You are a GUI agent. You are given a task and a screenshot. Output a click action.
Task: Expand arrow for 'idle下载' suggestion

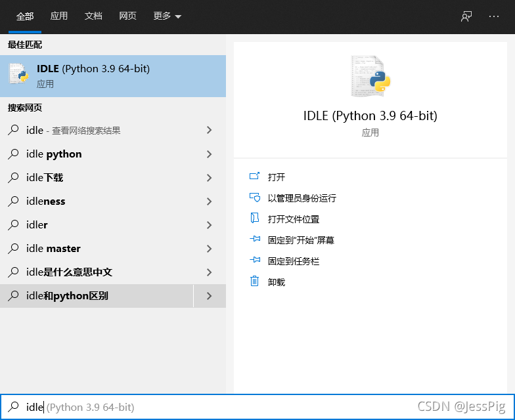click(209, 177)
